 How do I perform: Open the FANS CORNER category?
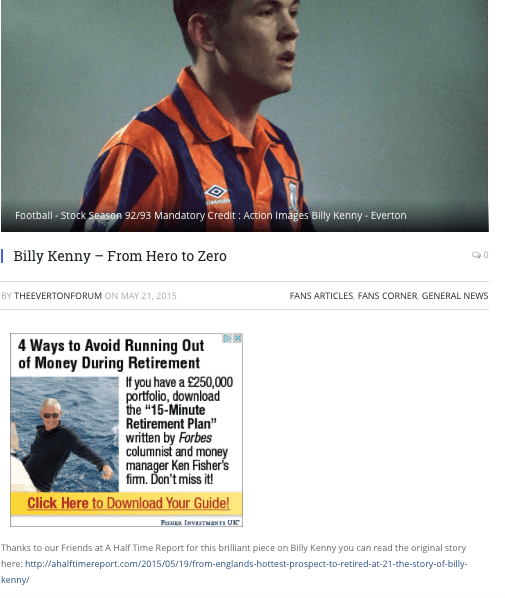(387, 296)
